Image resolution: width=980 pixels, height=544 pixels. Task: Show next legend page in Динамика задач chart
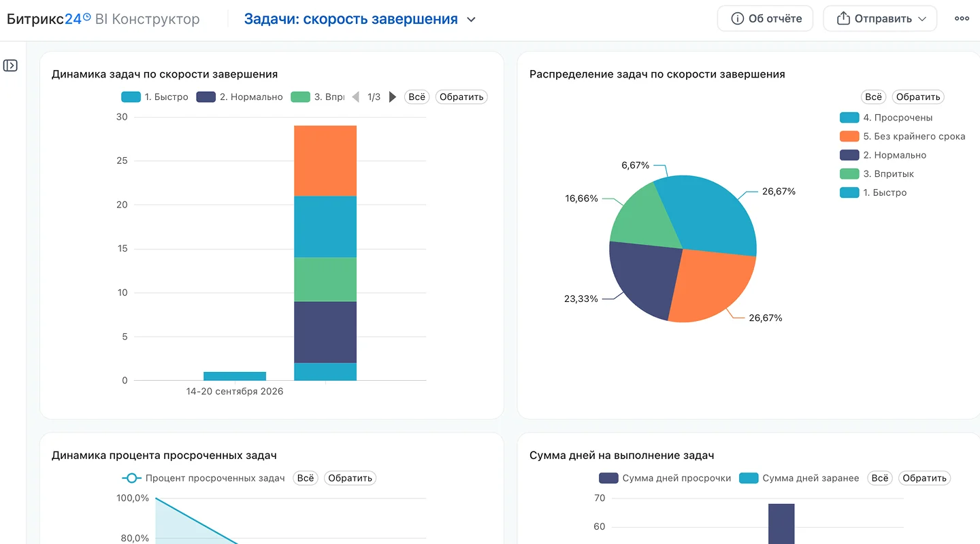coord(393,97)
